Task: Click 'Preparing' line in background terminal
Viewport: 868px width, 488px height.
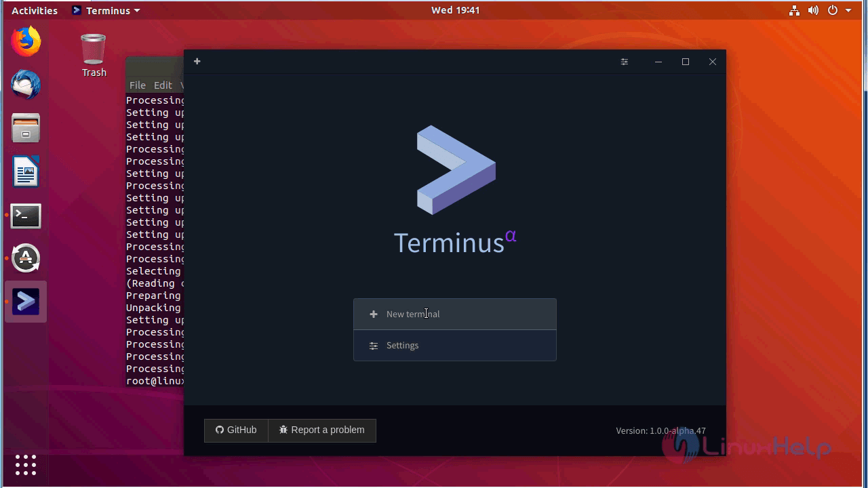Action: point(154,296)
